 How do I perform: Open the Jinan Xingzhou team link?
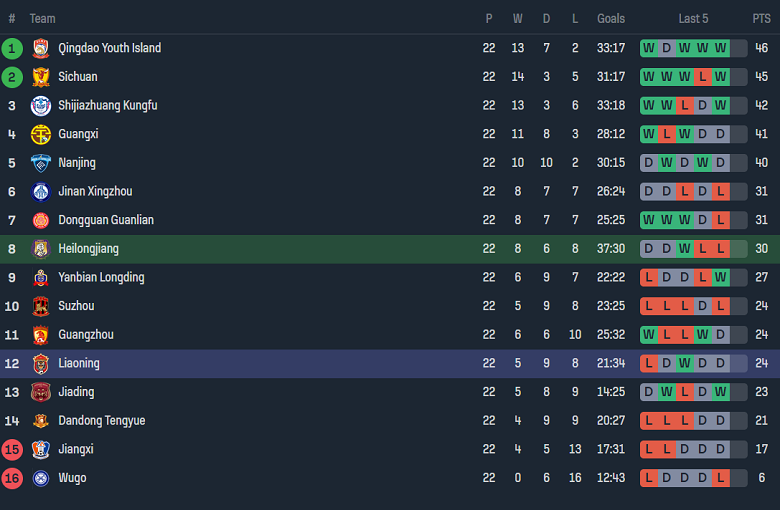point(95,192)
